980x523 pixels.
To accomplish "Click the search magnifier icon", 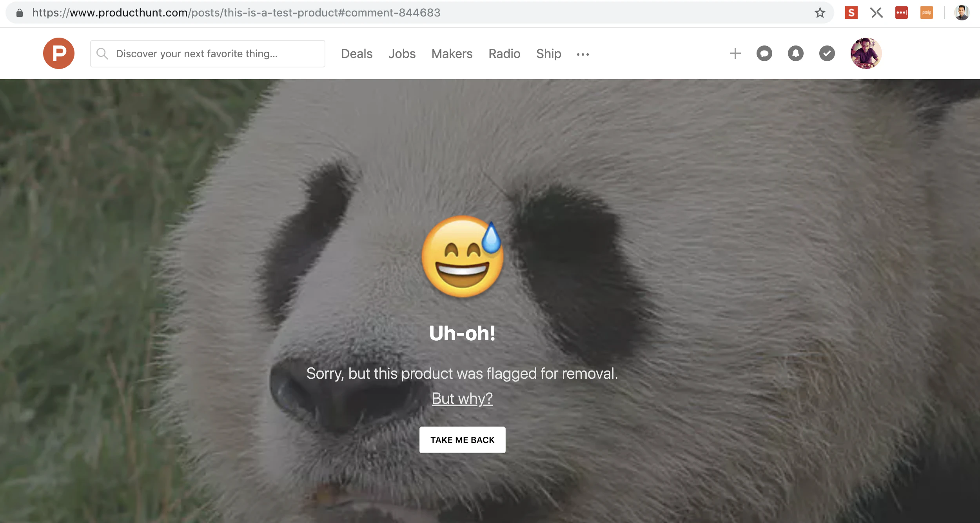I will [x=102, y=54].
